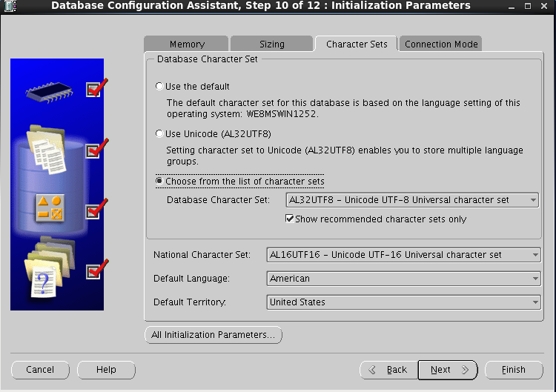Click the checkmark beside the question folder
Screen dimensions: 556x392
pos(94,271)
